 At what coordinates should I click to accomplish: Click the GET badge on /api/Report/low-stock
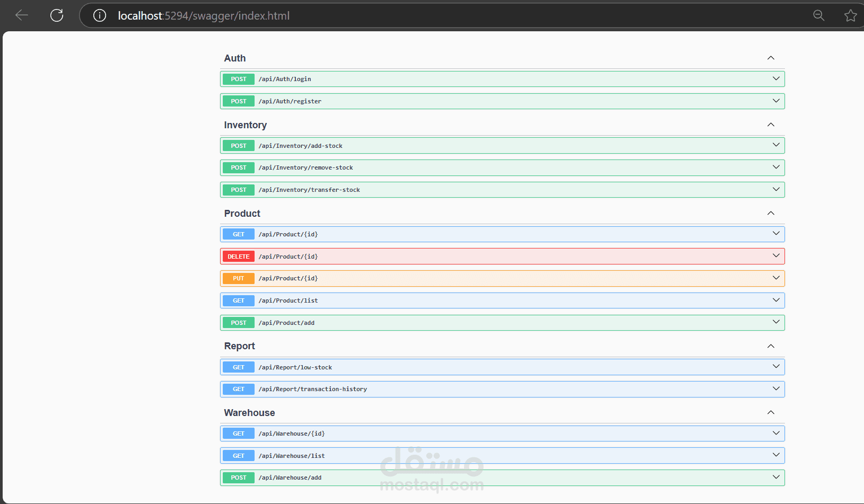tap(238, 367)
